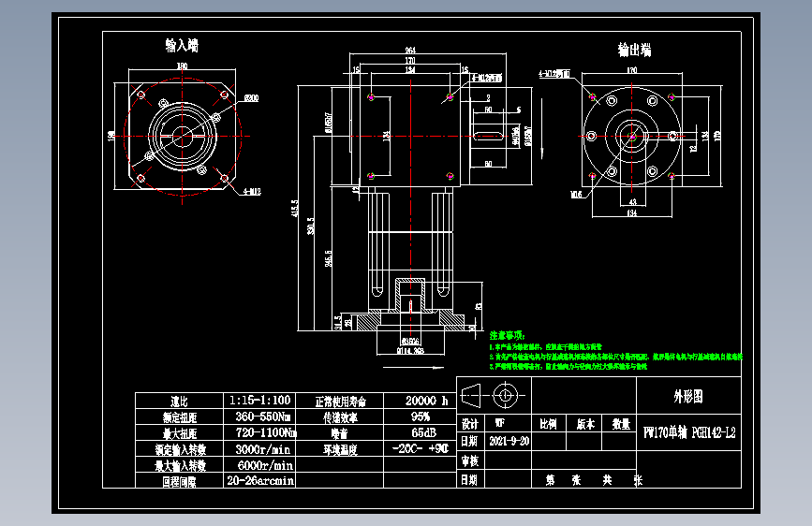This screenshot has width=812, height=526.
Task: Select the 20000 h lifetime value
Action: [x=427, y=401]
